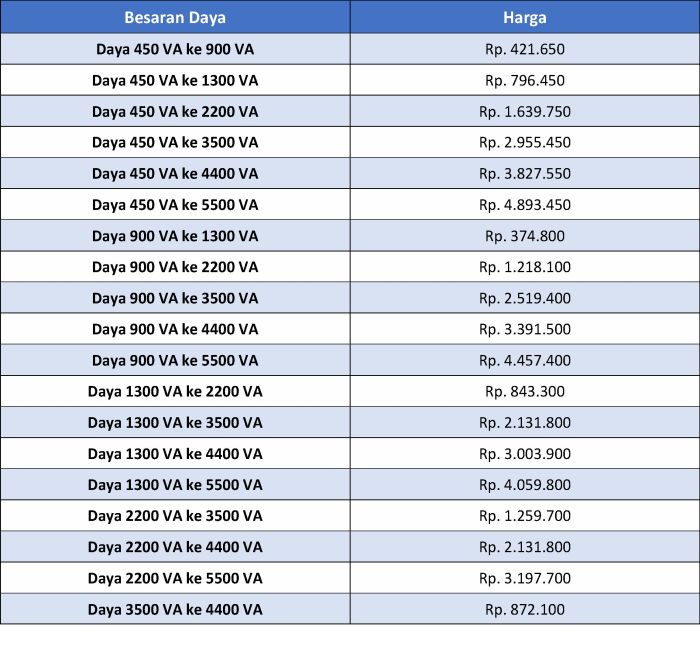The image size is (700, 645).
Task: Click the Rp. 872.100 price cell
Action: tap(524, 609)
